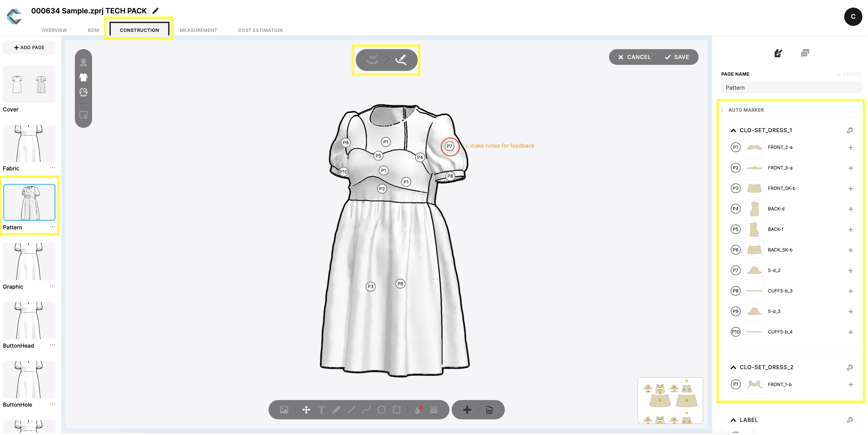Select the straight line tool
The width and height of the screenshot is (868, 435).
tap(351, 410)
